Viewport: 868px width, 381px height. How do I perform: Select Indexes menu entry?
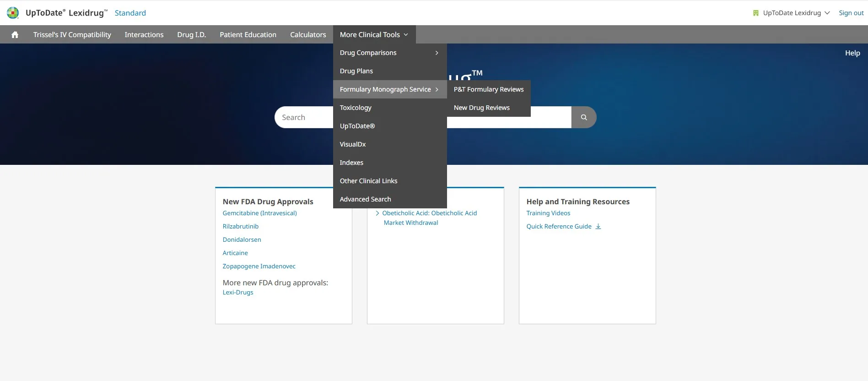tap(390, 163)
